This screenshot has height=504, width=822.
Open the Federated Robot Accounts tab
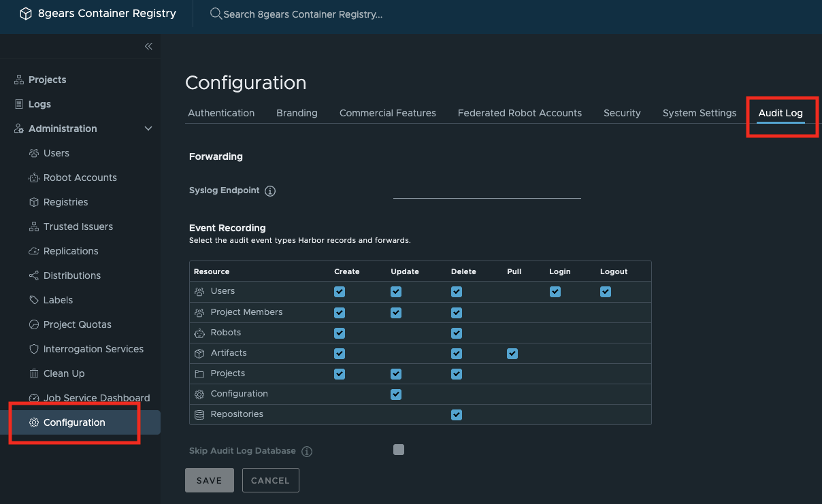pos(520,113)
